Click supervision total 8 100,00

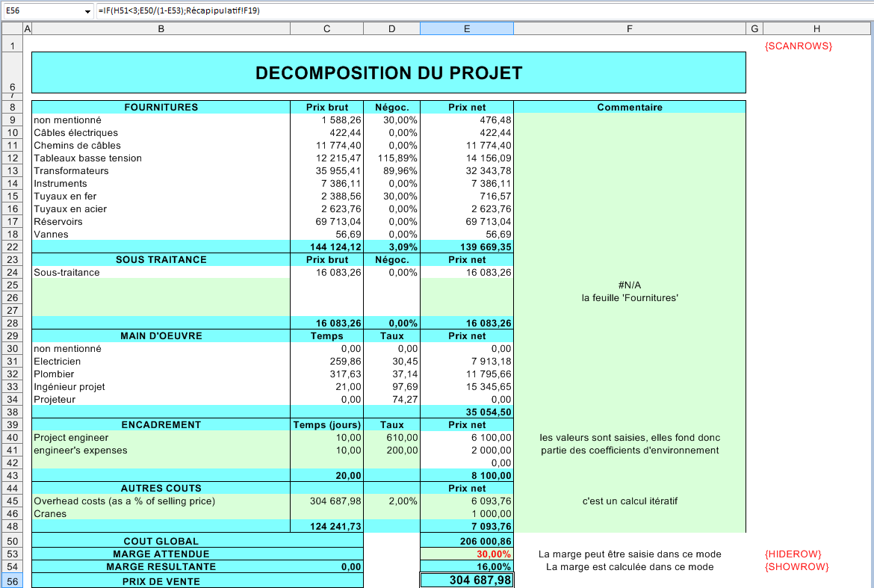467,475
